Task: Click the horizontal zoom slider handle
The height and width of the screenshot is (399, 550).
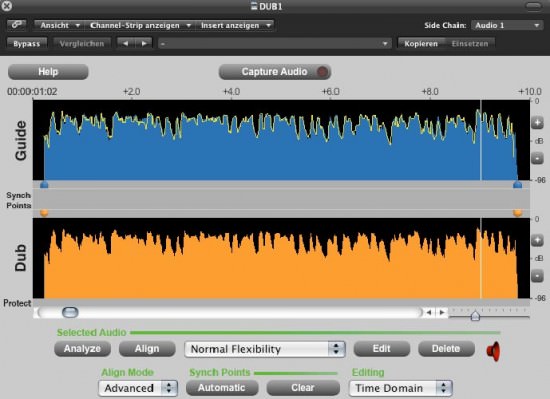Action: pos(475,316)
